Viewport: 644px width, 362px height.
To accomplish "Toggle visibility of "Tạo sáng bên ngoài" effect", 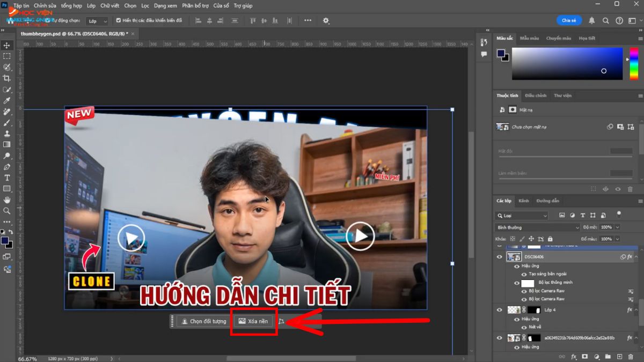I will tap(524, 274).
